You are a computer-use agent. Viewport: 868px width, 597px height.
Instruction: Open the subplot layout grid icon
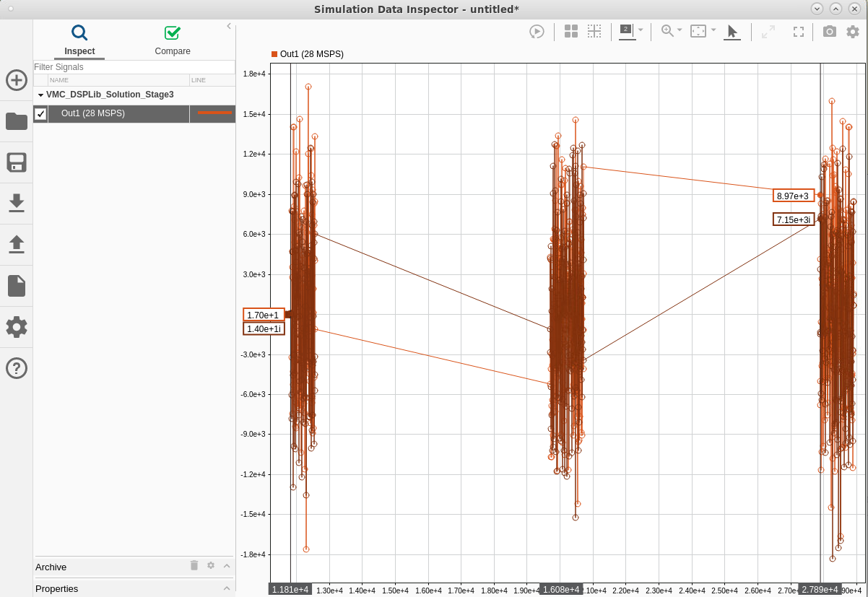click(571, 32)
